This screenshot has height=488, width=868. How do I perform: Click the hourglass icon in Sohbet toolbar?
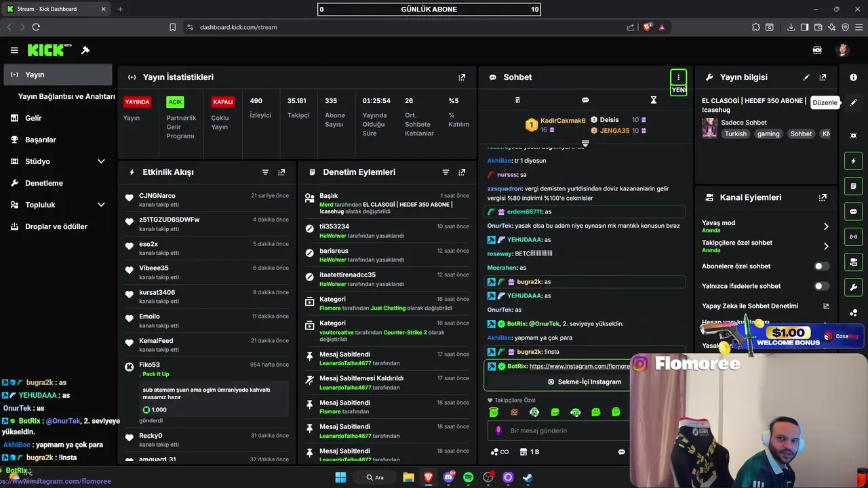pyautogui.click(x=653, y=100)
